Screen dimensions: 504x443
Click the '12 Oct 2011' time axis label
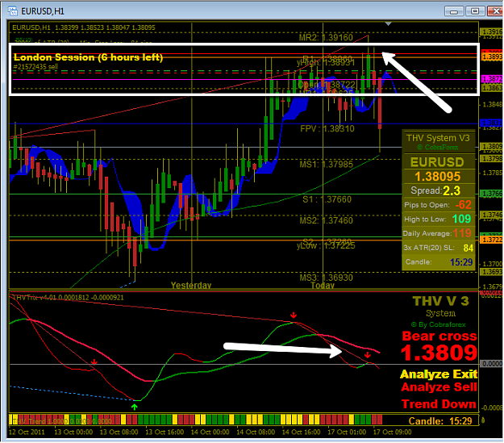pyautogui.click(x=27, y=432)
